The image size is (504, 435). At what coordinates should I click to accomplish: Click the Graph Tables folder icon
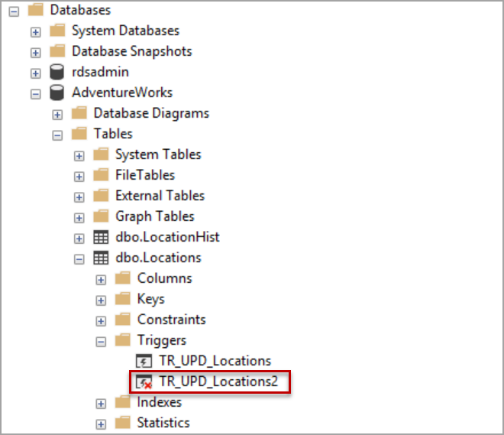(101, 216)
